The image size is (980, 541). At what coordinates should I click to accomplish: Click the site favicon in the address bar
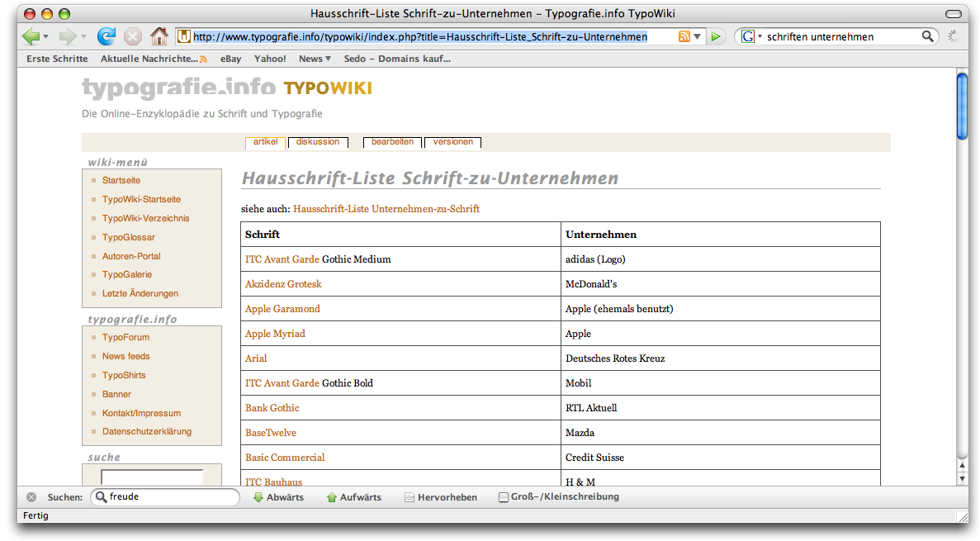coord(184,37)
